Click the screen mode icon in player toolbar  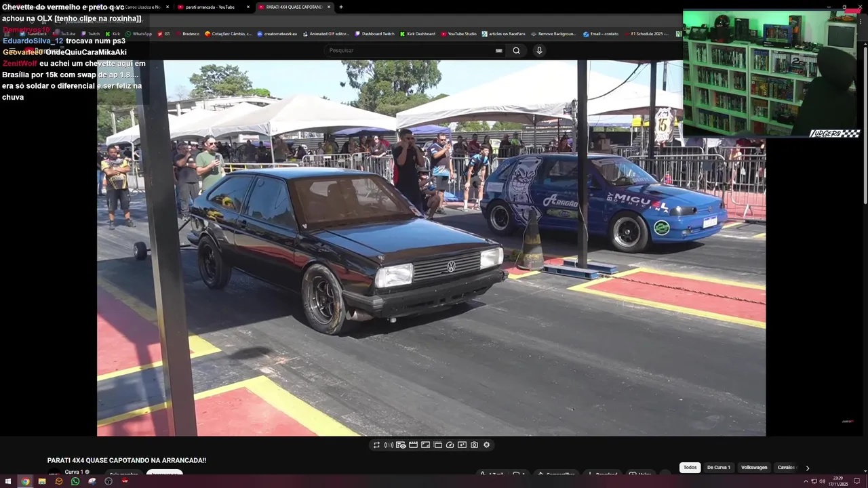pos(425,445)
